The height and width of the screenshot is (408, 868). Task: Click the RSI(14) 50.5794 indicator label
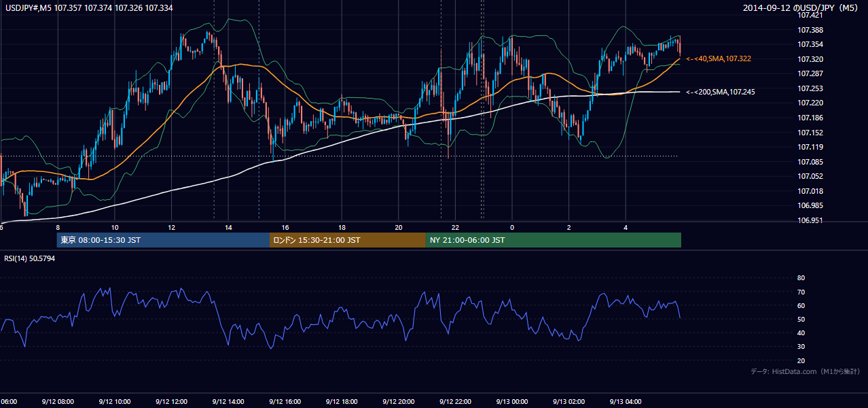pos(29,258)
